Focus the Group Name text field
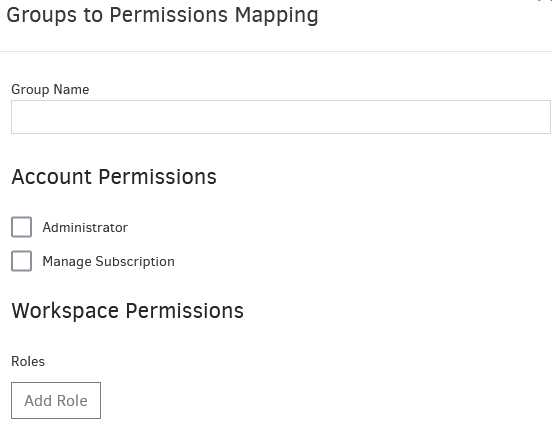552x432 pixels. pos(281,117)
